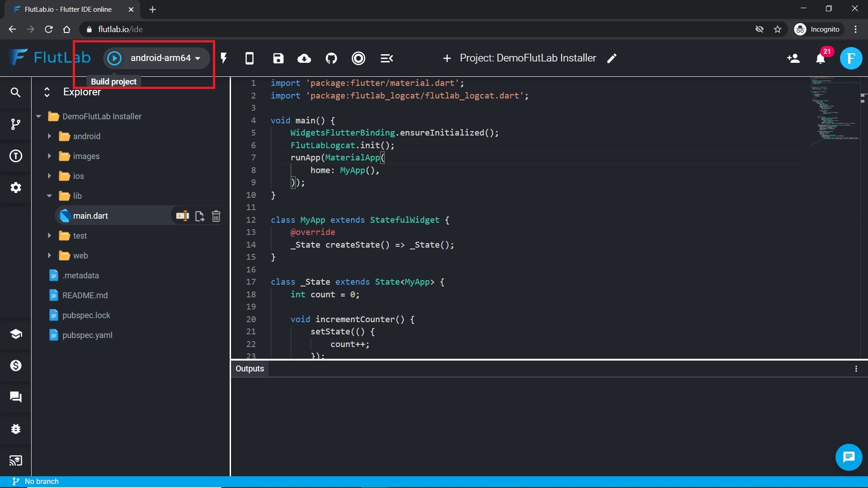Open notifications bell with 21 badge
Viewport: 868px width, 488px height.
pyautogui.click(x=821, y=58)
